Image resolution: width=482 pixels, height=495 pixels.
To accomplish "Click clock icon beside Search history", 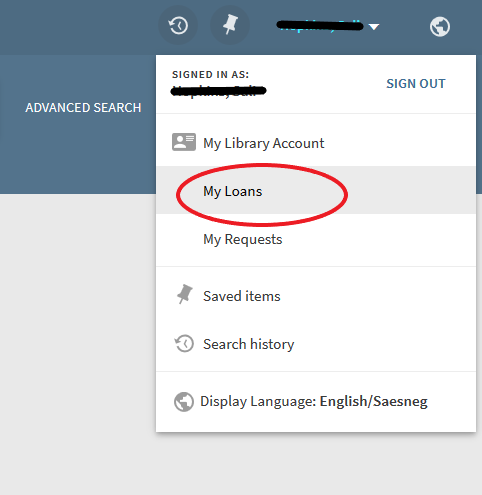I will click(184, 343).
